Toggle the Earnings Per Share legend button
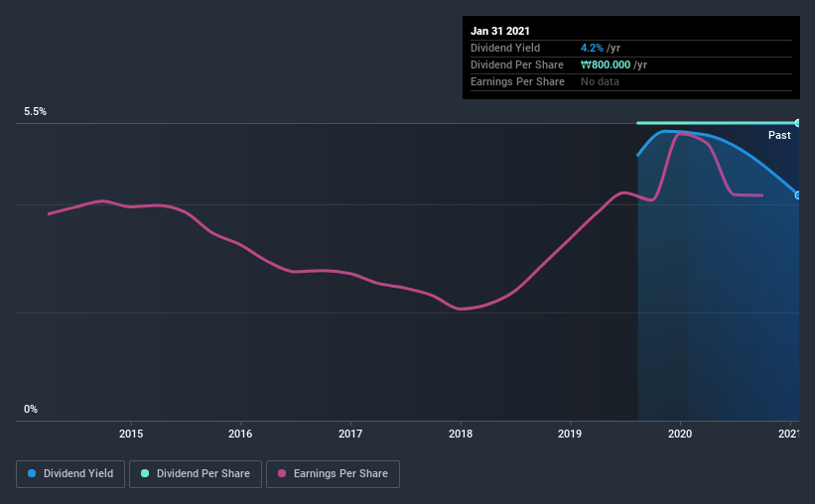815x504 pixels. [333, 474]
